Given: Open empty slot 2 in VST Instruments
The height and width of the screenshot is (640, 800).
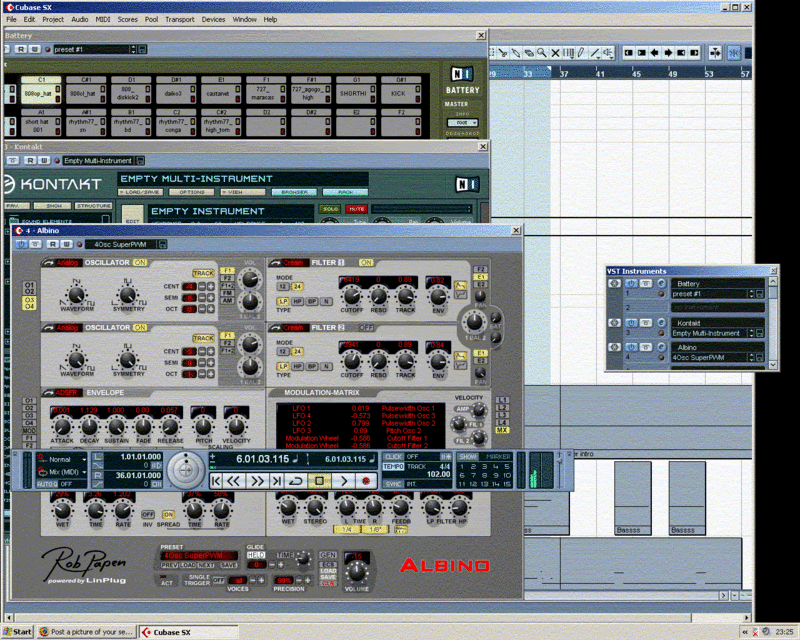Looking at the screenshot, I should point(716,308).
